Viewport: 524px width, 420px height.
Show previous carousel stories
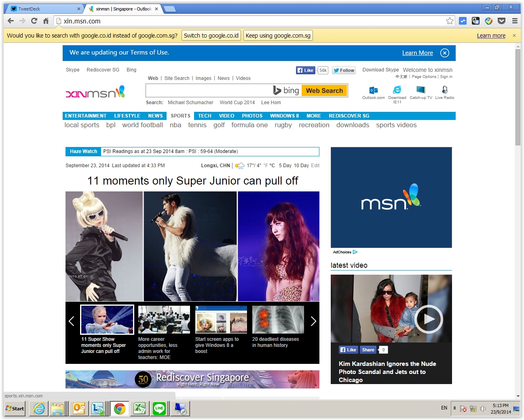pyautogui.click(x=72, y=321)
